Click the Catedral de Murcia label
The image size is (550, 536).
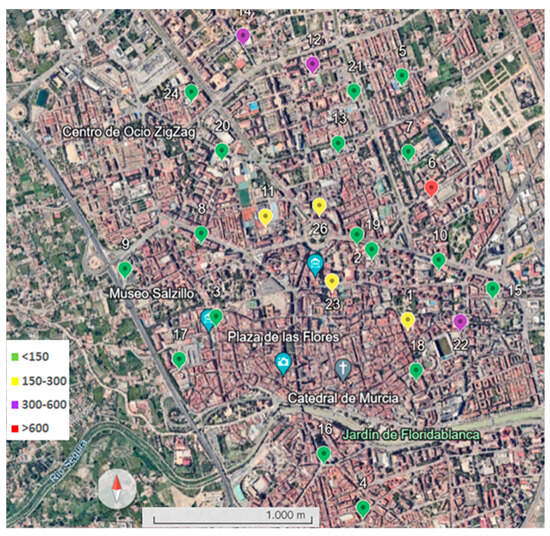point(343,398)
